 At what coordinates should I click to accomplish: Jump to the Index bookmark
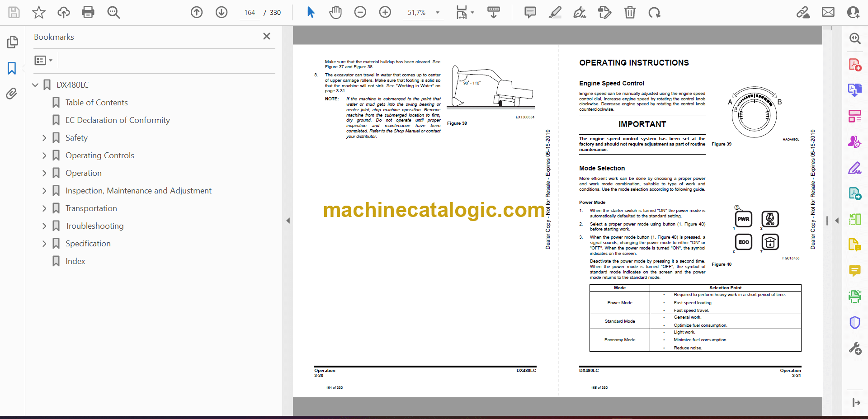pyautogui.click(x=75, y=261)
